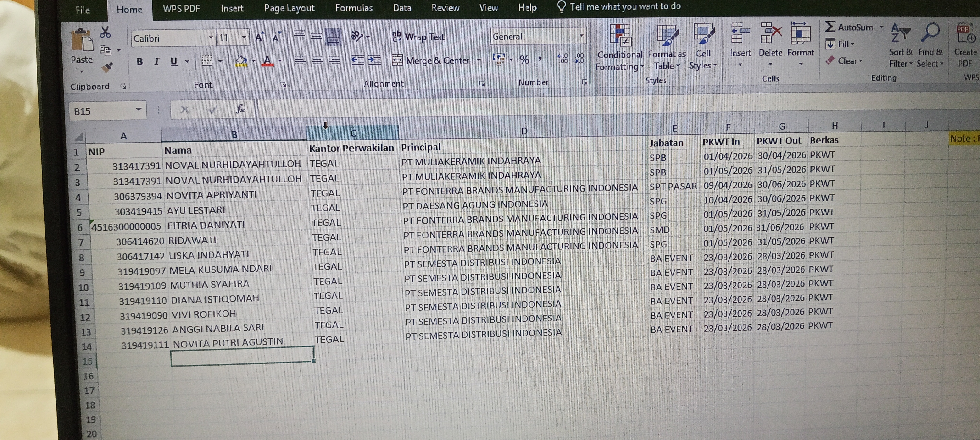Open the Orientation text angle tool
980x440 pixels.
(357, 37)
